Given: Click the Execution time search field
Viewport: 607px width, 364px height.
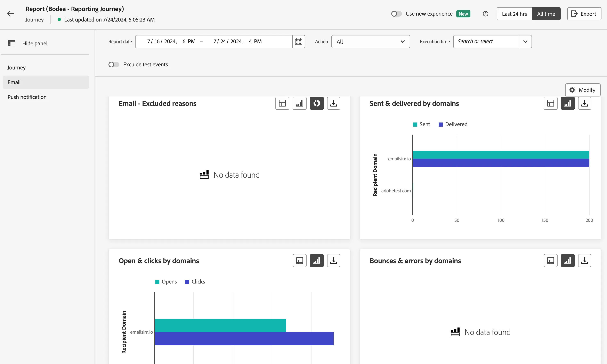Looking at the screenshot, I should [x=486, y=41].
